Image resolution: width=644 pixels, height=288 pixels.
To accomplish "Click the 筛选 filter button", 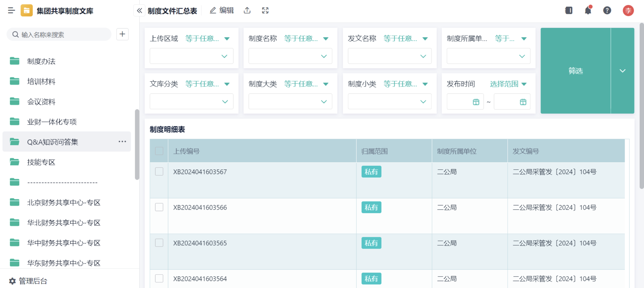I will coord(575,71).
